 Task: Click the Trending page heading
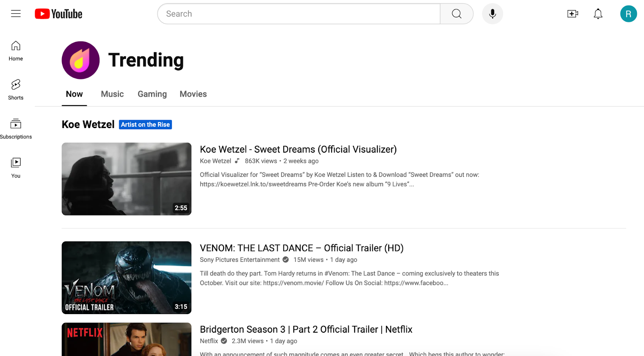146,60
